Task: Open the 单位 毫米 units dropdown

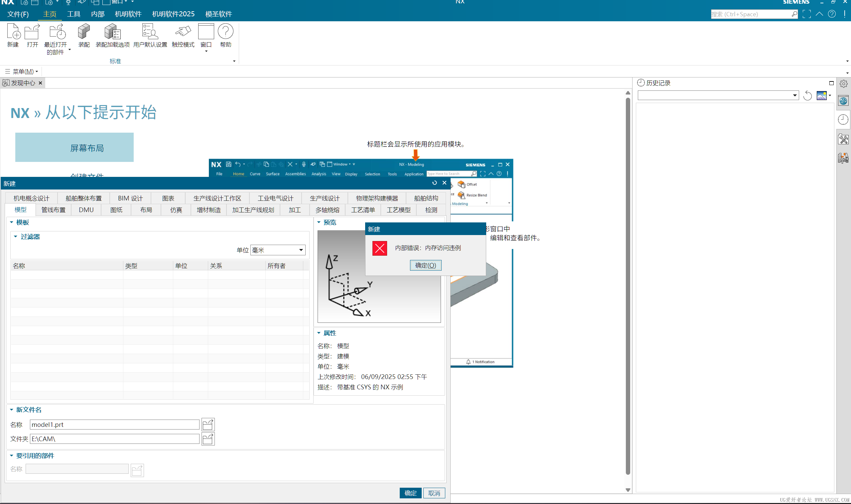Action: pos(278,250)
